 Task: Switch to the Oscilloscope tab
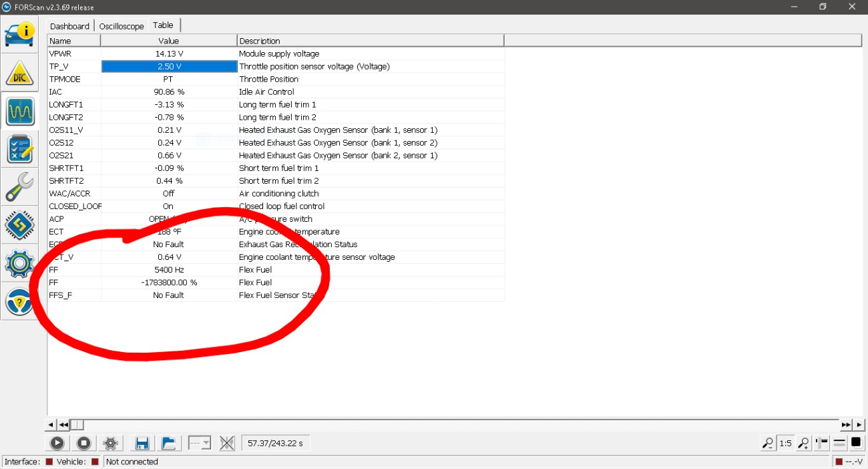coord(122,26)
